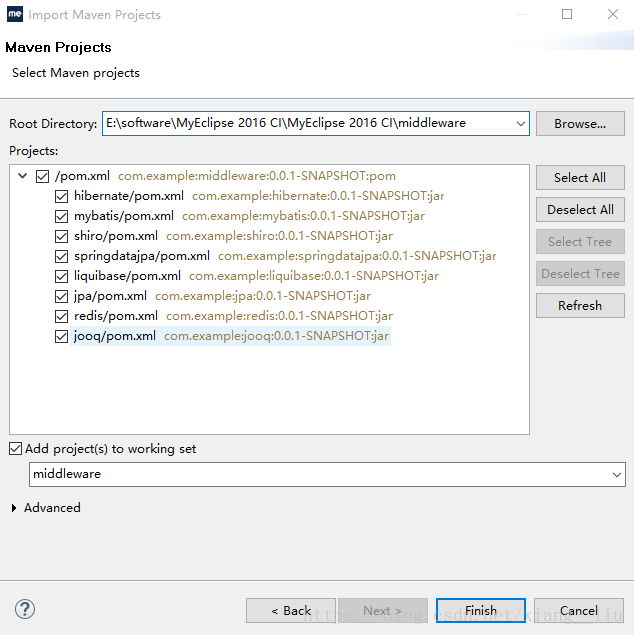Toggle the jpa/pom.xml checkbox

pyautogui.click(x=61, y=296)
